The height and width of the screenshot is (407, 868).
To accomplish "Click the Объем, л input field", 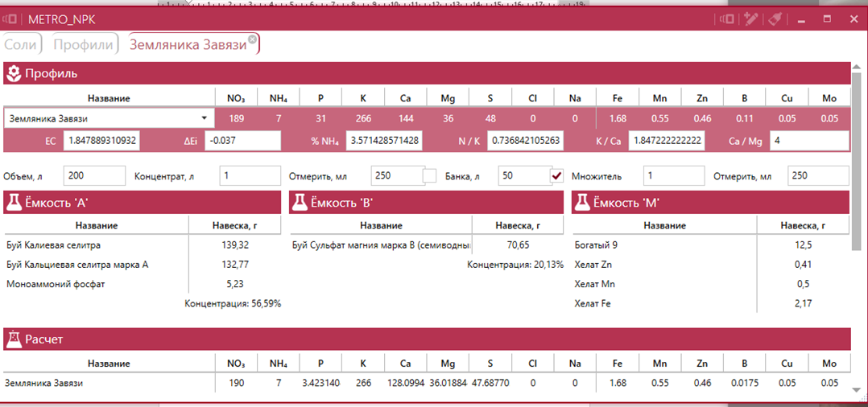I will tap(94, 175).
